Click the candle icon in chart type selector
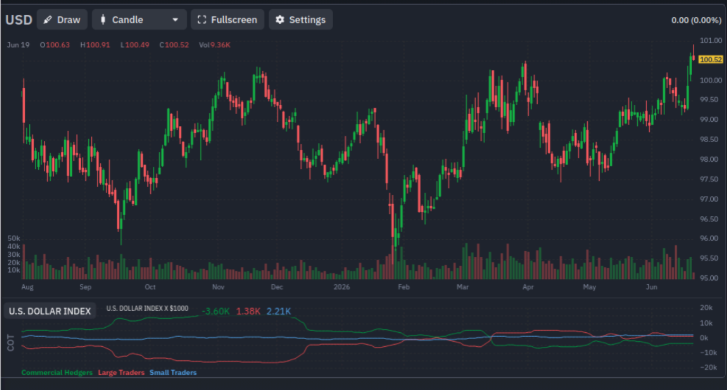Viewport: 727px width, 390px height. (103, 19)
